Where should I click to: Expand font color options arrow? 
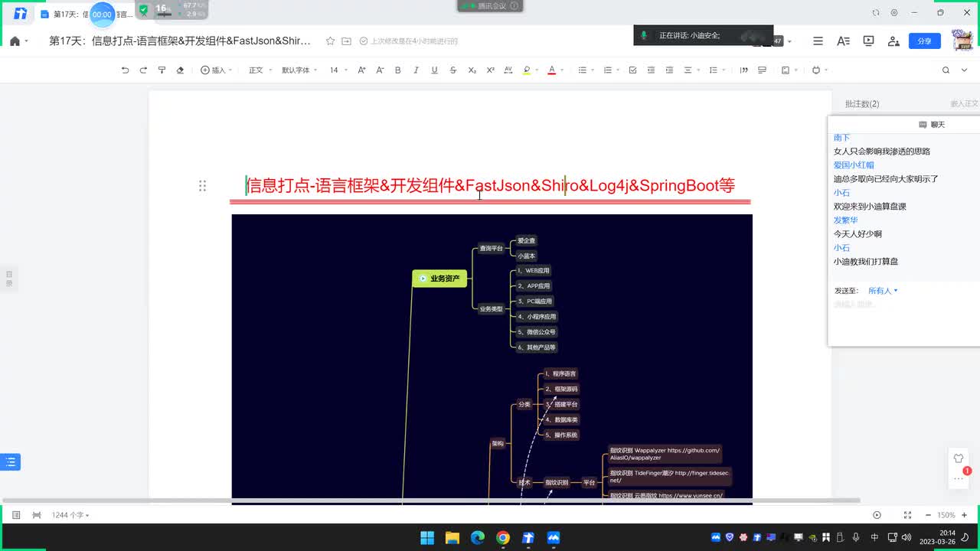point(562,70)
